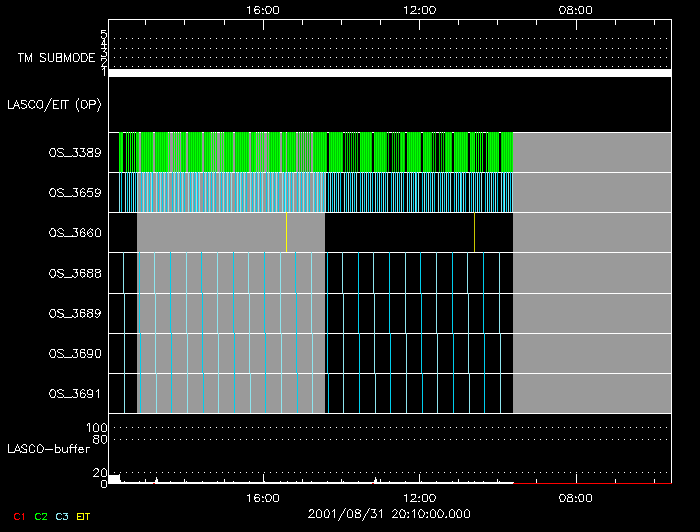Image resolution: width=700 pixels, height=532 pixels.
Task: Click the left yellow marker in OS_3660 row
Action: coord(286,232)
